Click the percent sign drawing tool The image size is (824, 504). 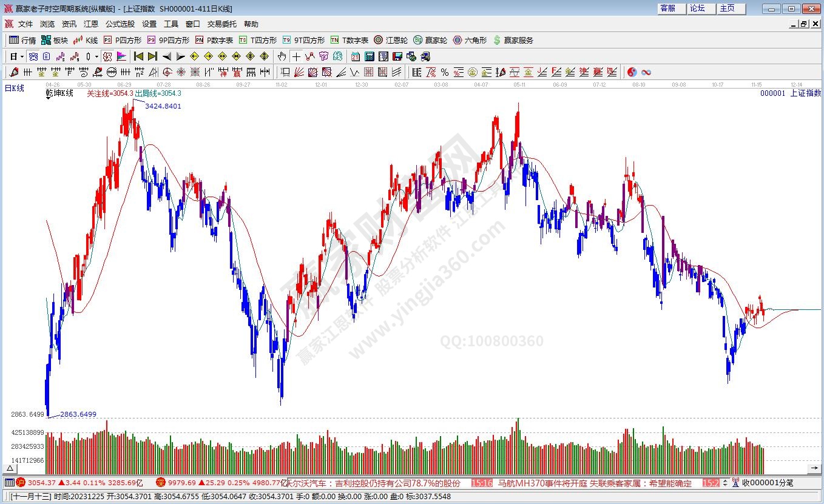(445, 72)
